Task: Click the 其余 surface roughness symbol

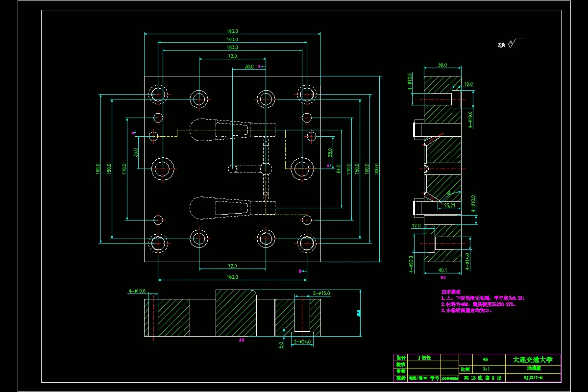Action: tap(510, 44)
